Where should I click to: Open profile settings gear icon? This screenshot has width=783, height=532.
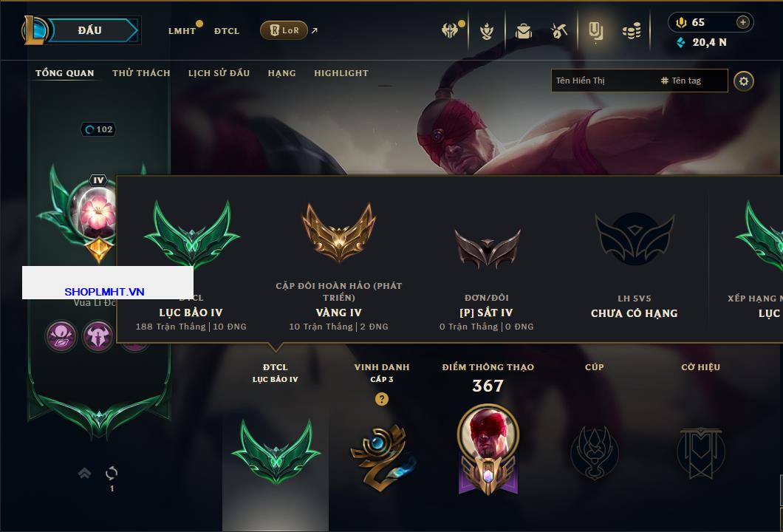[x=744, y=81]
